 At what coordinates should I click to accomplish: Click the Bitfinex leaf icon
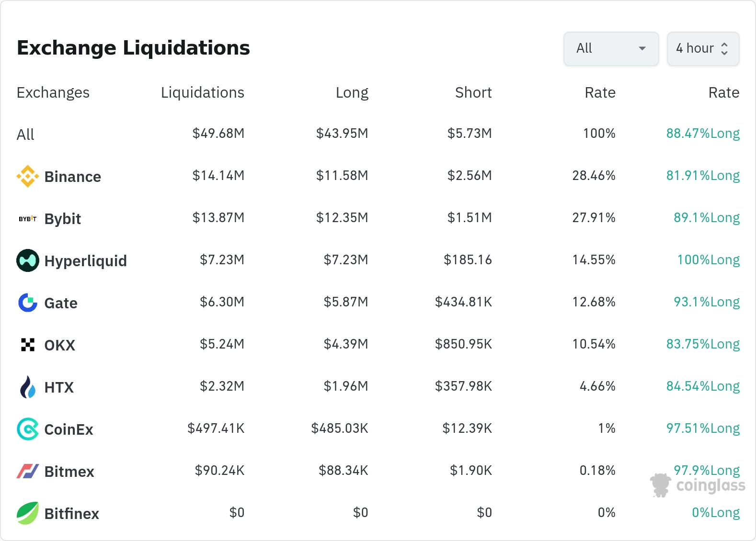(28, 513)
